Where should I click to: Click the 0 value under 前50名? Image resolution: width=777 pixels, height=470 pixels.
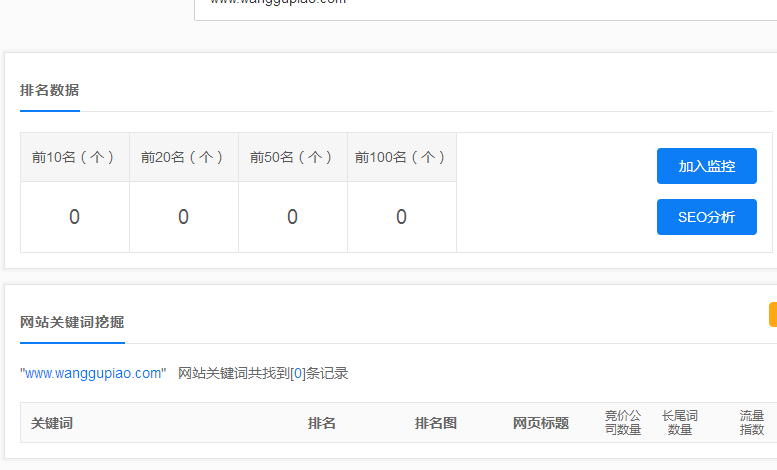pyautogui.click(x=292, y=217)
